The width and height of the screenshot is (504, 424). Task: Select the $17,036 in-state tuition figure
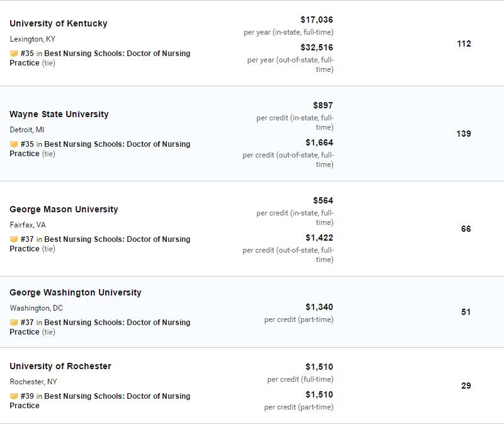click(x=317, y=20)
